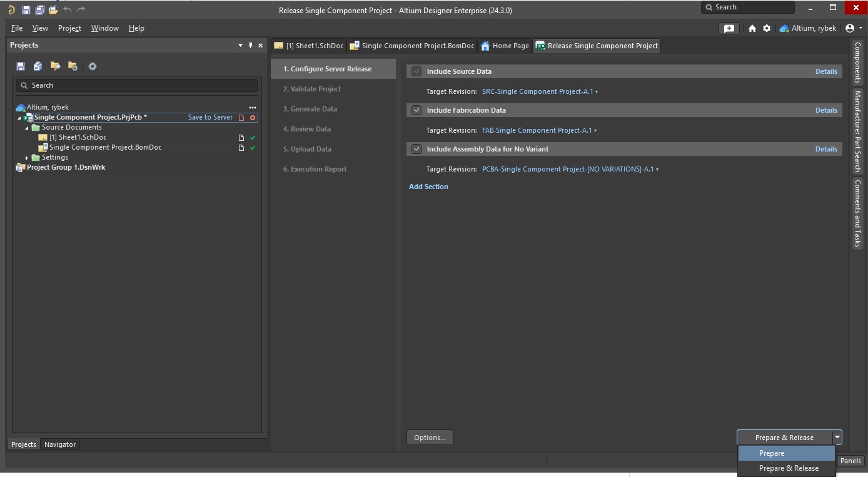Select Prepare from the dropdown menu
The image size is (868, 477).
click(787, 453)
